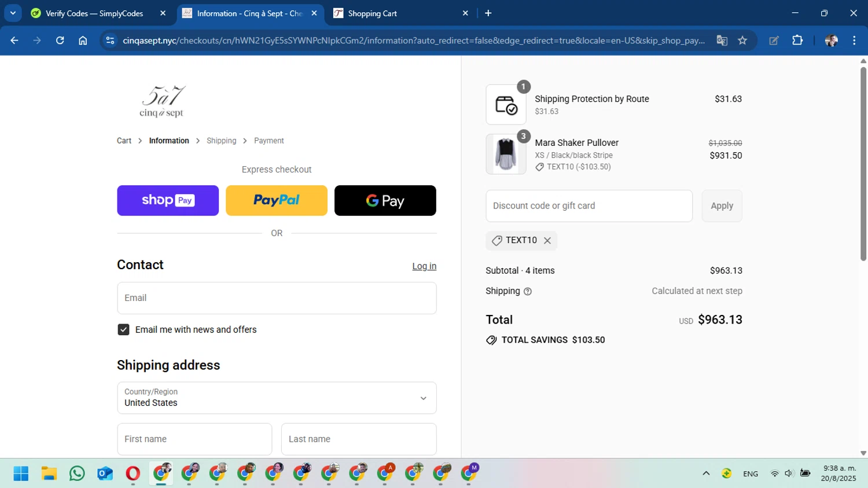868x488 pixels.
Task: Click the battery tray icon
Action: pos(805,474)
